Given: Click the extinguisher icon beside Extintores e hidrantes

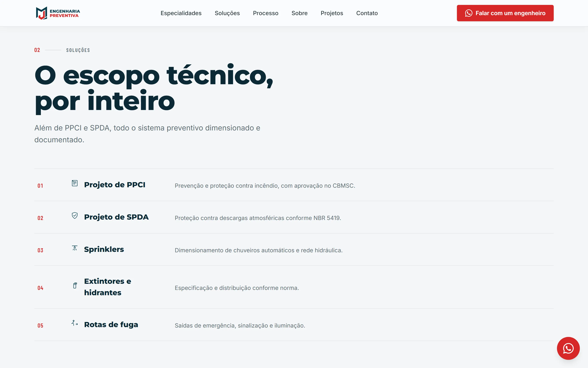Looking at the screenshot, I should click(x=75, y=285).
